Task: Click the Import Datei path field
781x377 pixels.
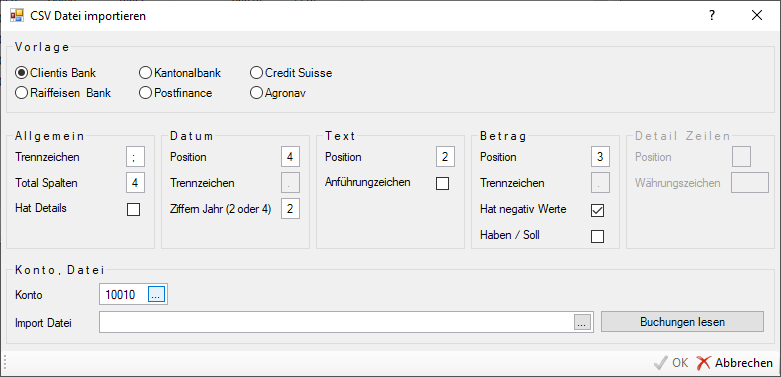Action: click(x=337, y=322)
